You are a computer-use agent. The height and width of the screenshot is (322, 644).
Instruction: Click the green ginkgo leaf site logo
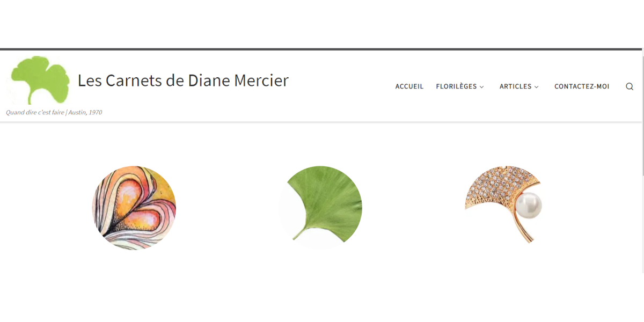(40, 80)
